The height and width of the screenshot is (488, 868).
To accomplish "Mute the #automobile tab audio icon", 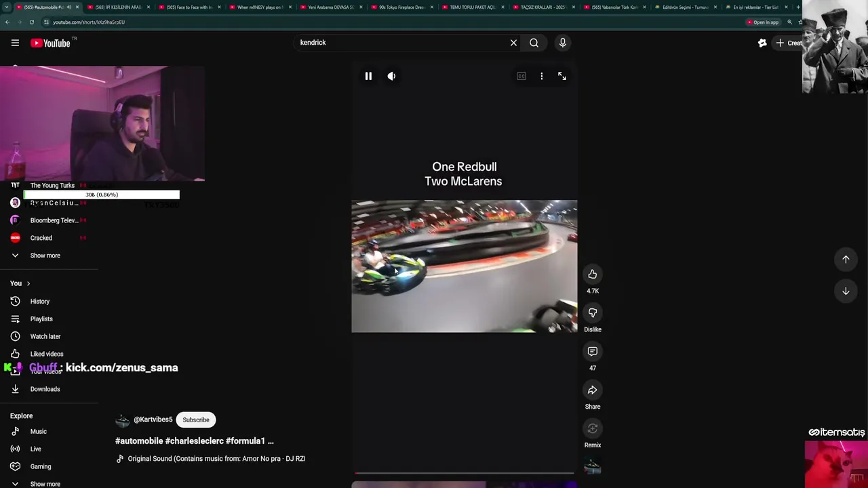I will pyautogui.click(x=68, y=7).
